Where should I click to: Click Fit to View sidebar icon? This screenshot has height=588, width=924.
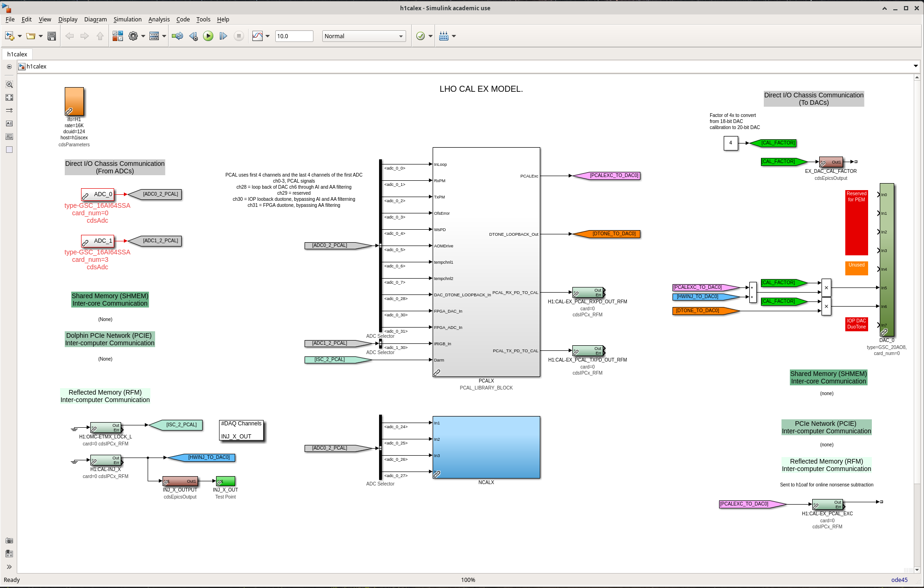(9, 97)
